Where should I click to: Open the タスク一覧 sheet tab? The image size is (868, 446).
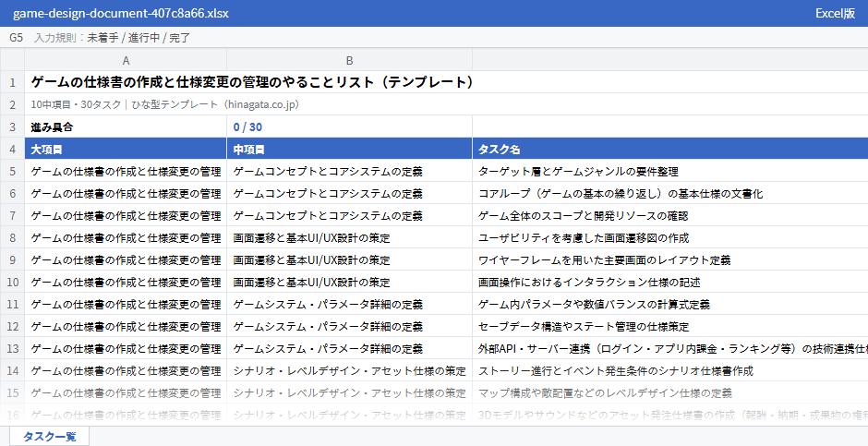[x=49, y=436]
